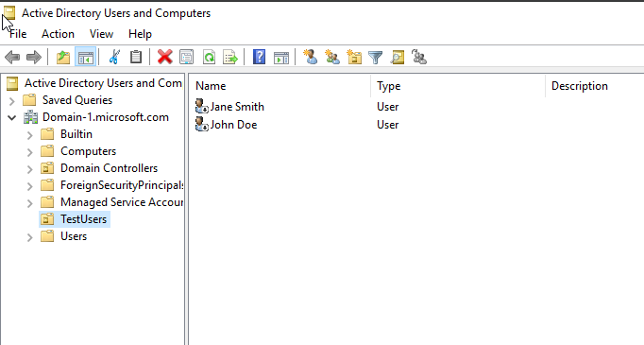Select the Computers tree item
This screenshot has height=345, width=644.
tap(89, 151)
